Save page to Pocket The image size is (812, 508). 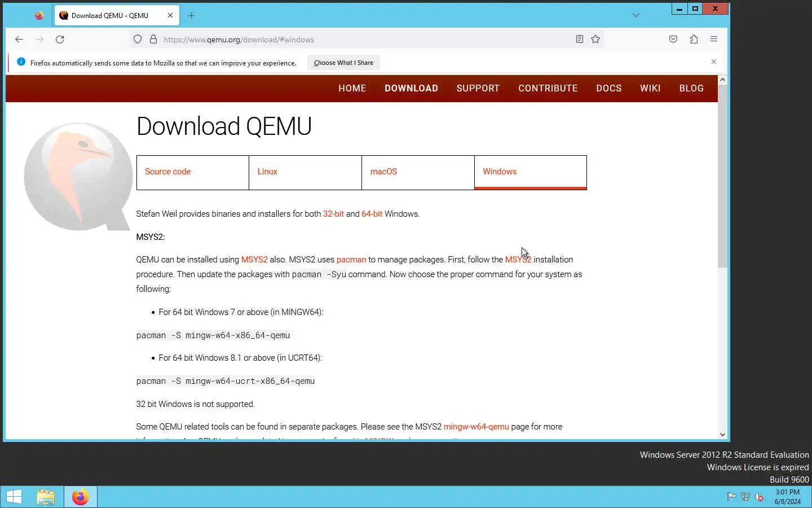pyautogui.click(x=673, y=40)
